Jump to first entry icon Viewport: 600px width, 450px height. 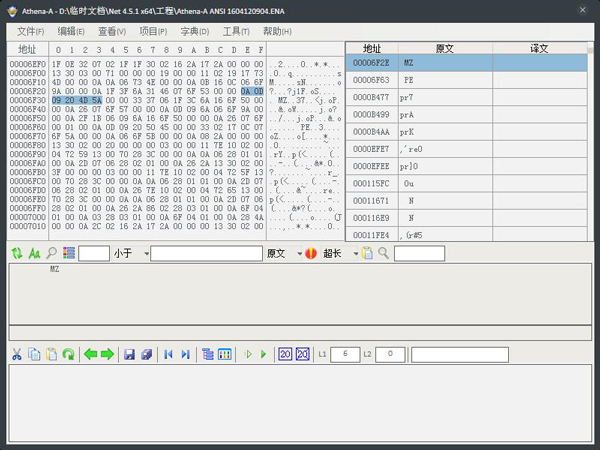[168, 354]
